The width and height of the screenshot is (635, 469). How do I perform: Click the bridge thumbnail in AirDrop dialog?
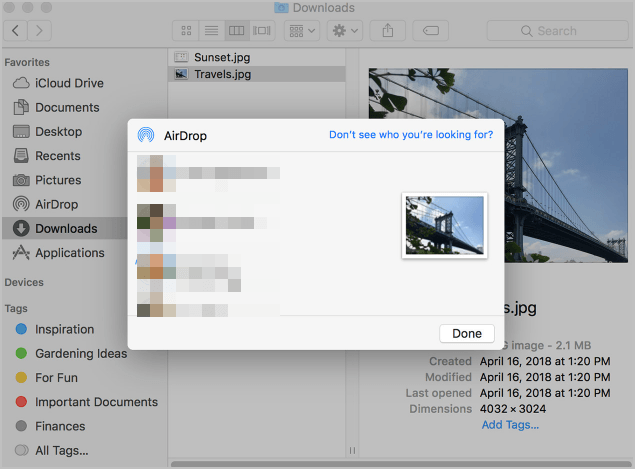pyautogui.click(x=445, y=225)
